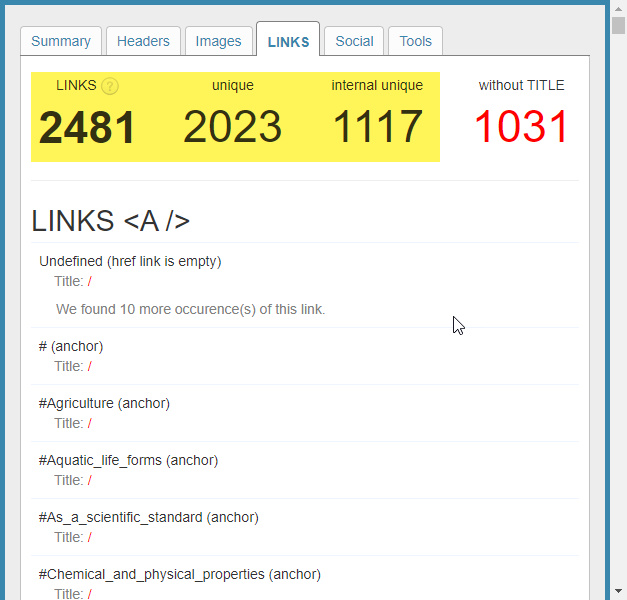Viewport: 627px width, 600px height.
Task: Open the Tools tab
Action: click(415, 41)
